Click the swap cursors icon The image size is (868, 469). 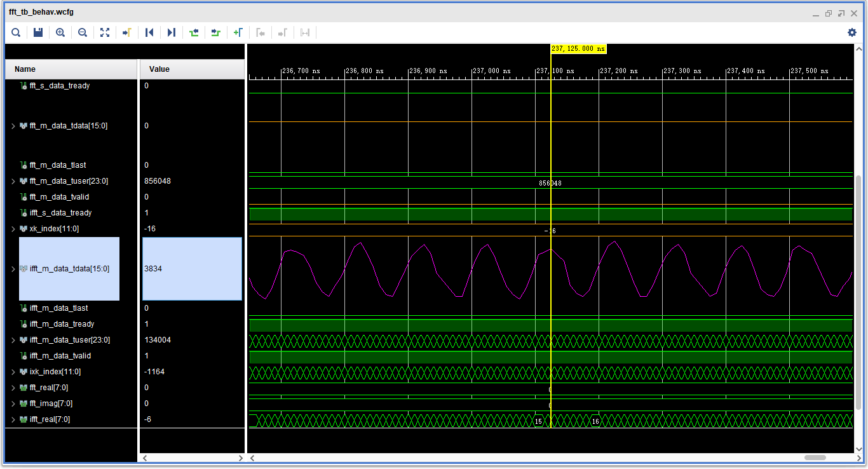click(x=305, y=32)
